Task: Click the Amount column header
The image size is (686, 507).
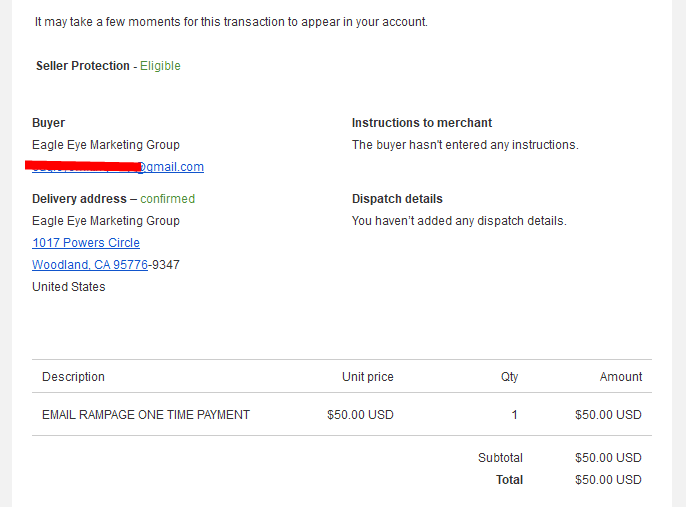Action: click(x=621, y=377)
